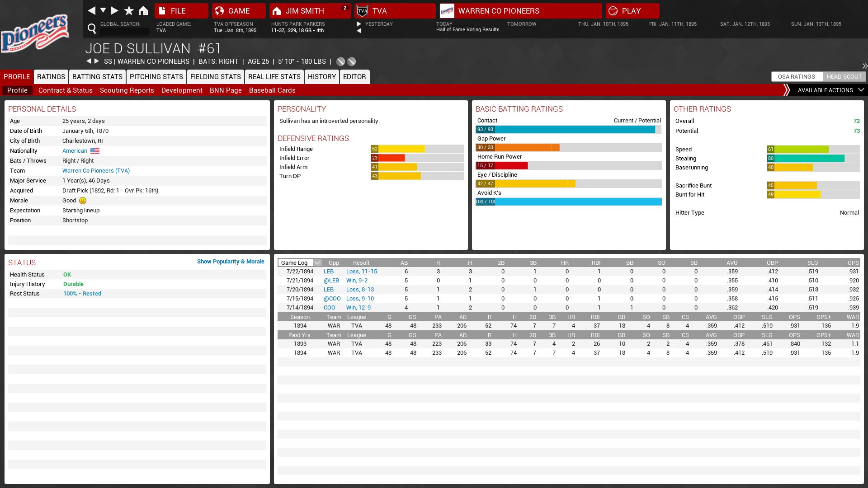Open Contract & Status subtab
This screenshot has height=488, width=868.
tap(66, 90)
